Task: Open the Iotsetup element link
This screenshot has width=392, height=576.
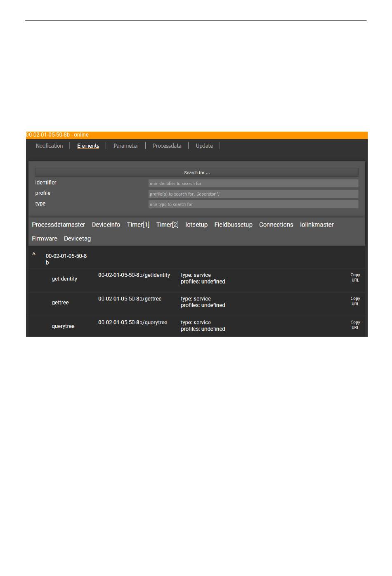Action: pyautogui.click(x=196, y=224)
